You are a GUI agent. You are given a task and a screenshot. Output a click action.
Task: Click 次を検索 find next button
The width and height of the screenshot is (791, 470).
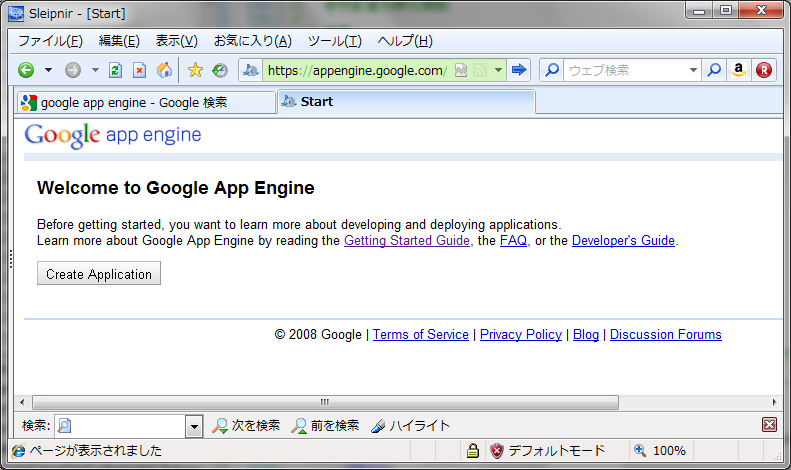tap(246, 426)
